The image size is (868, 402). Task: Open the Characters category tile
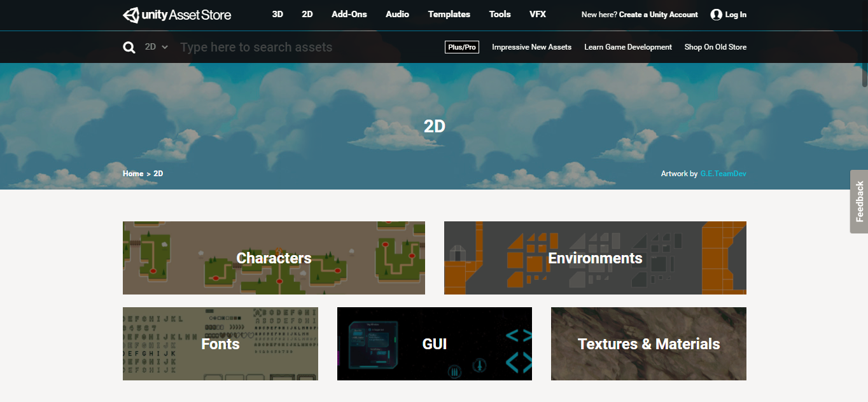pos(274,258)
